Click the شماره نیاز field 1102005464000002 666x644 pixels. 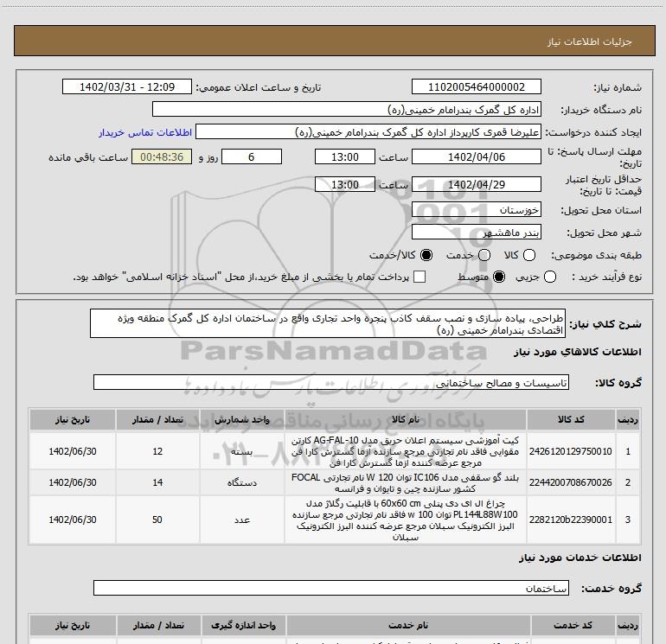click(476, 86)
